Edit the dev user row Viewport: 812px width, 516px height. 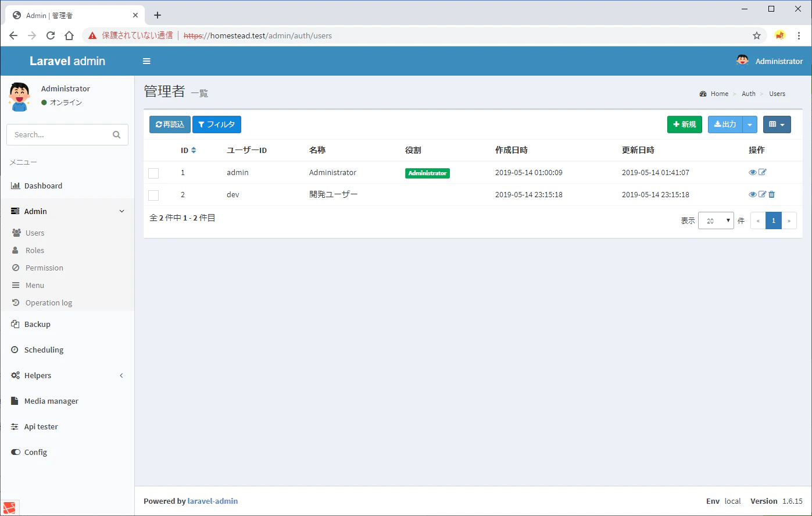(763, 194)
